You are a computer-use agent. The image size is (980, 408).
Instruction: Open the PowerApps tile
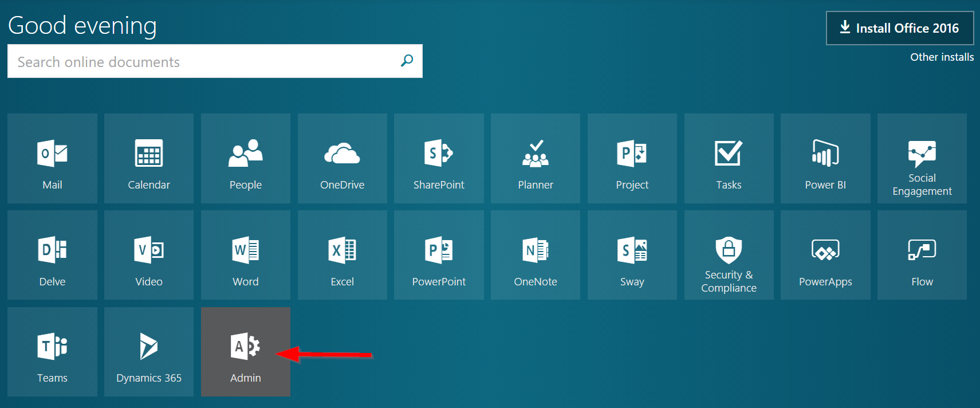click(825, 255)
